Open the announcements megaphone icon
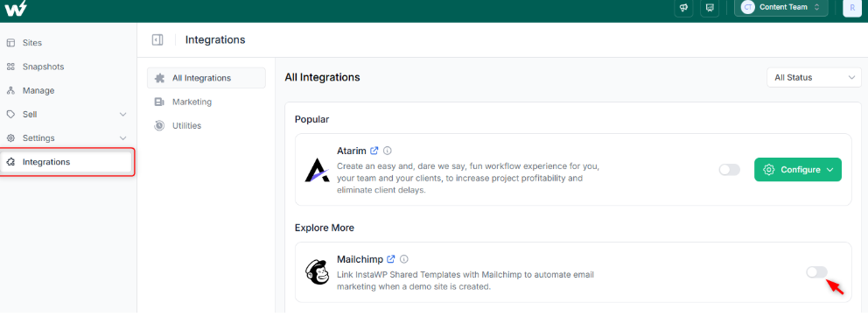Screen dimensions: 868x324 click(683, 8)
